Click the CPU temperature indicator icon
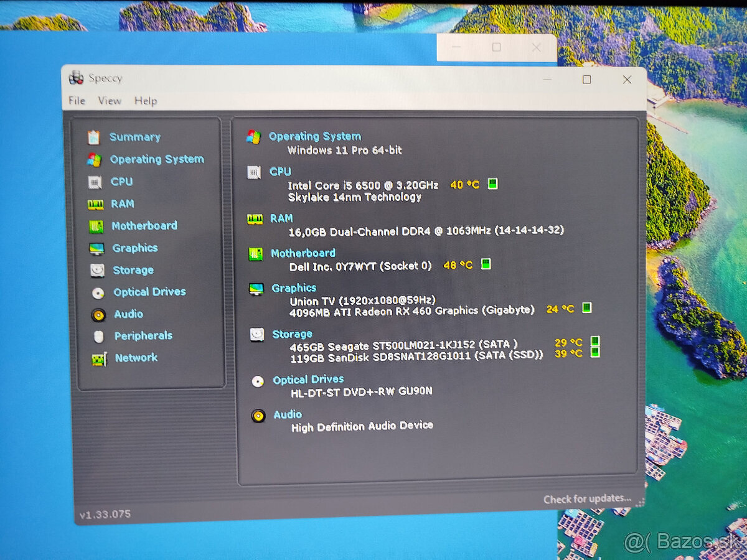This screenshot has width=747, height=560. tap(492, 184)
